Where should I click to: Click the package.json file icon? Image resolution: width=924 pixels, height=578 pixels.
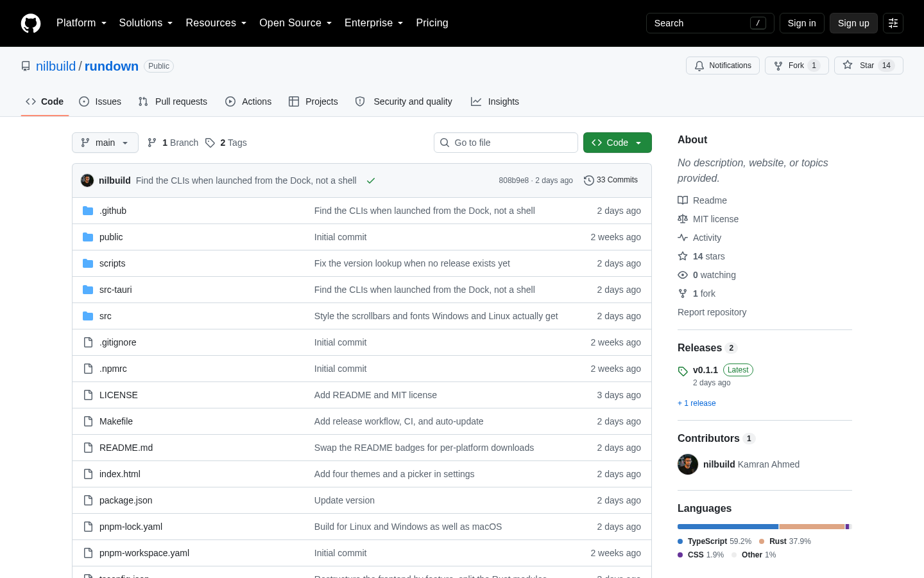[x=88, y=500]
